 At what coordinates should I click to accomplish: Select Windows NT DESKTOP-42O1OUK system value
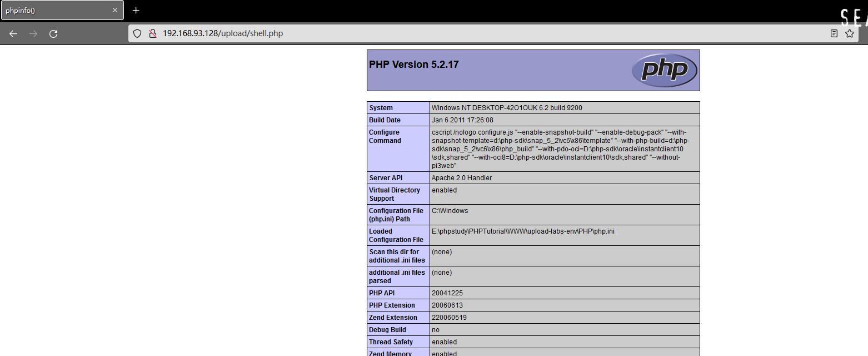[x=507, y=108]
